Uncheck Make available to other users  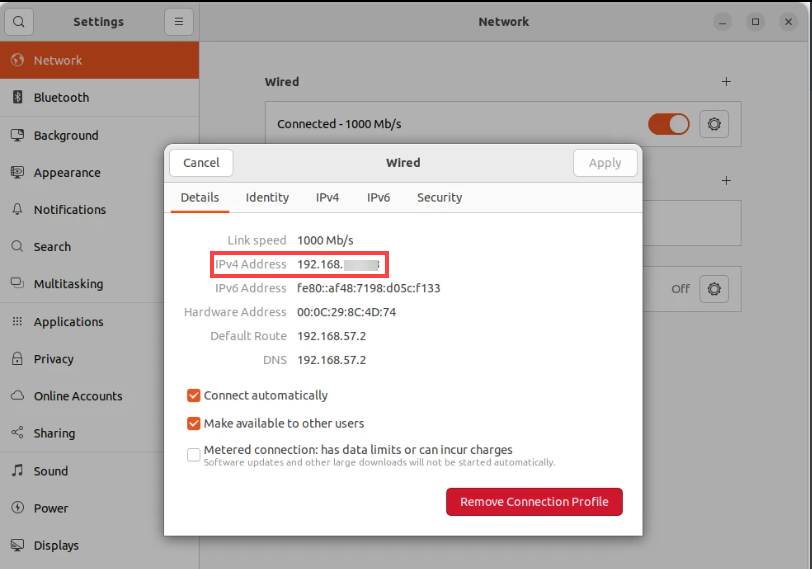194,424
